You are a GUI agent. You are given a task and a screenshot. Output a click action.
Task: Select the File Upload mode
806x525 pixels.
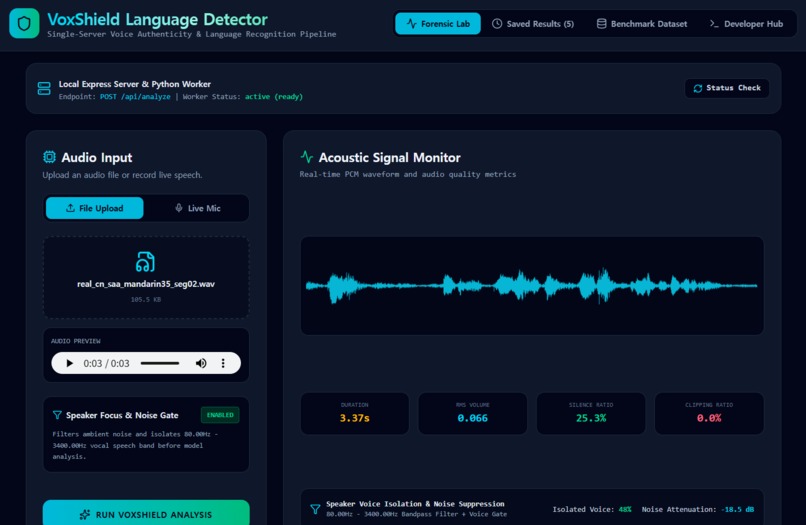point(95,208)
